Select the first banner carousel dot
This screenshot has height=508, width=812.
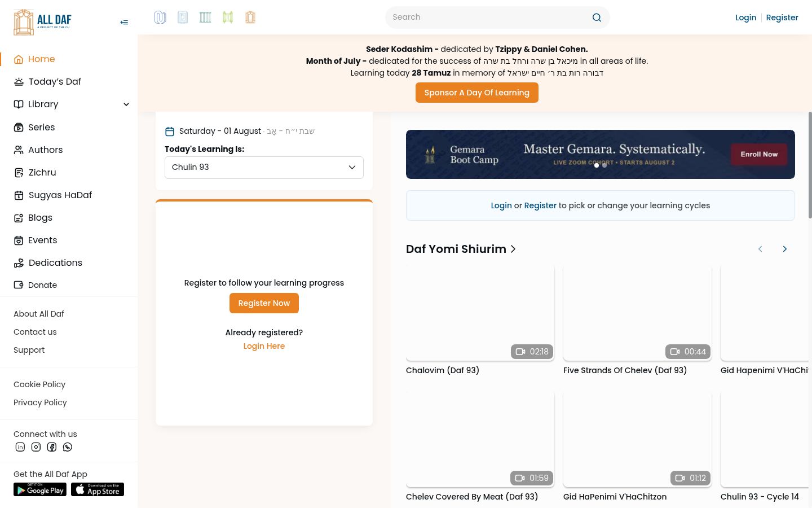click(x=597, y=165)
